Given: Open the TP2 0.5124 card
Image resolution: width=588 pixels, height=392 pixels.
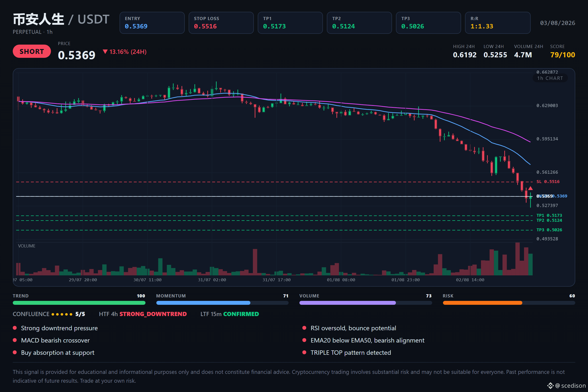Looking at the screenshot, I should [x=359, y=23].
